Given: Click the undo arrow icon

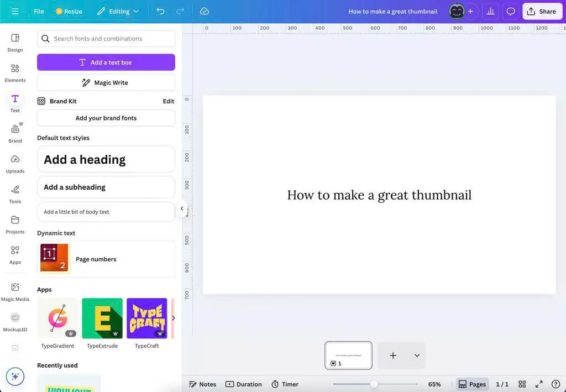Looking at the screenshot, I should 160,11.
